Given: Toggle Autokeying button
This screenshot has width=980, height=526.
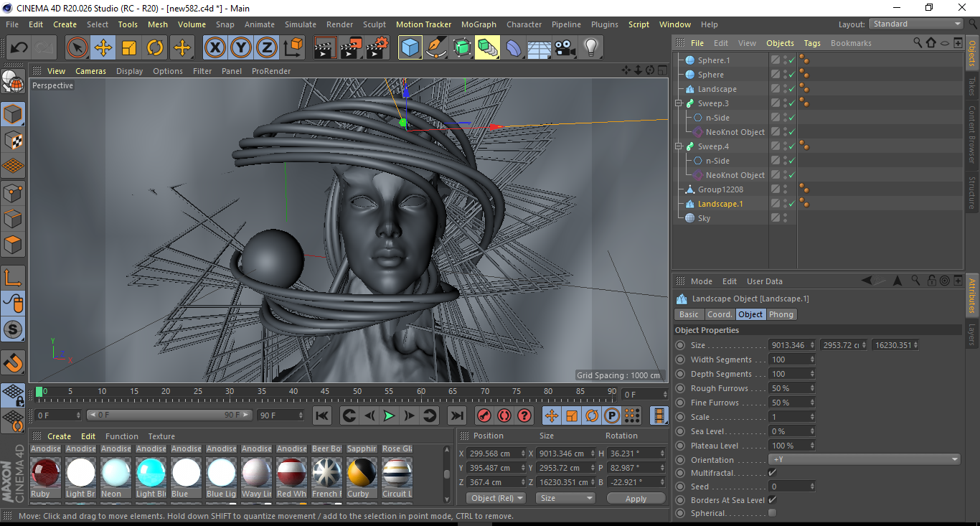Looking at the screenshot, I should click(x=504, y=415).
